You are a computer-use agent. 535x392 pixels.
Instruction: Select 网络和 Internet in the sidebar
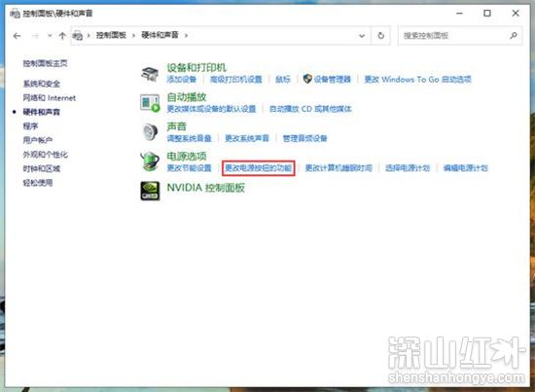(x=50, y=98)
